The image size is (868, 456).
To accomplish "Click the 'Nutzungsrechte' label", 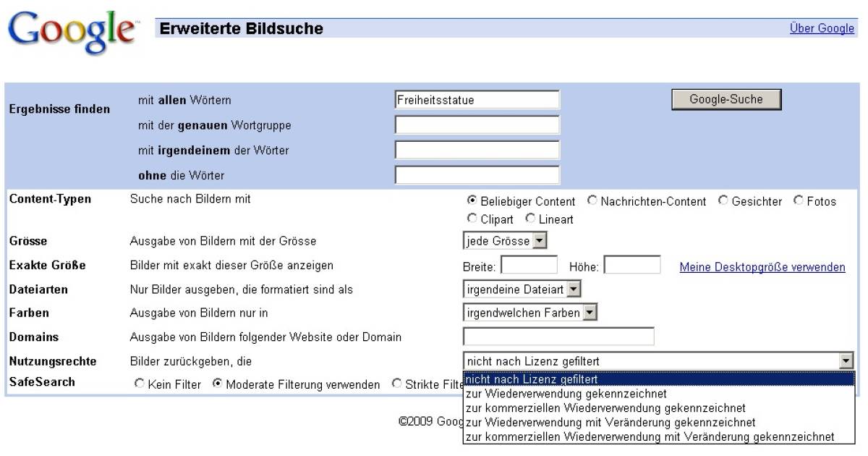I will (52, 360).
